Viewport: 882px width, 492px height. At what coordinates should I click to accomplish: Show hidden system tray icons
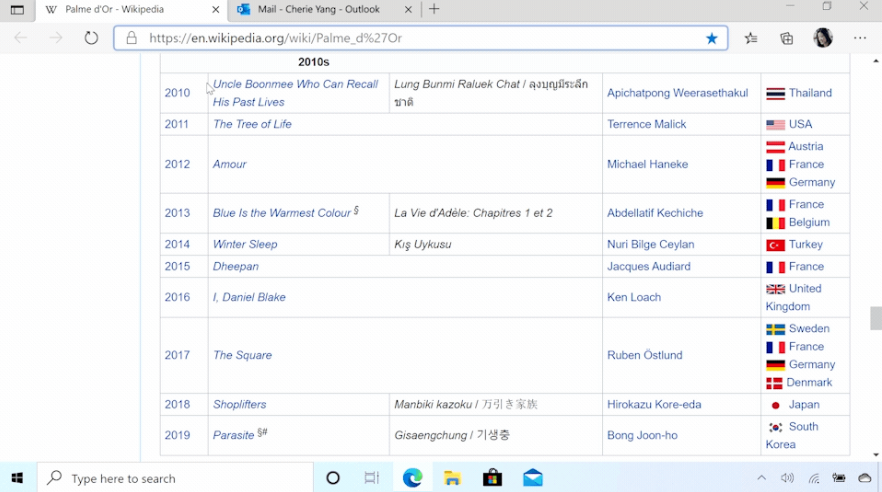click(761, 478)
